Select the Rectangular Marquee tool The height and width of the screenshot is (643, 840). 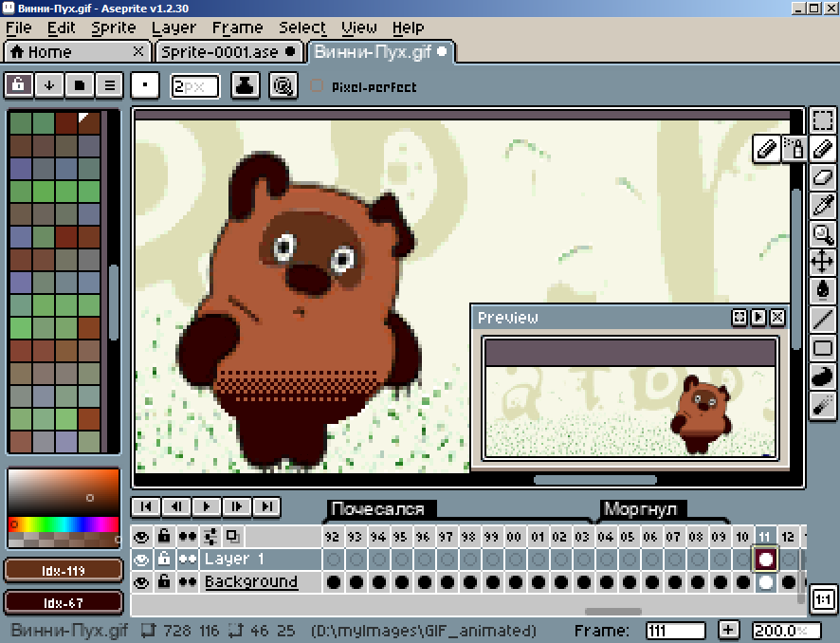(822, 119)
